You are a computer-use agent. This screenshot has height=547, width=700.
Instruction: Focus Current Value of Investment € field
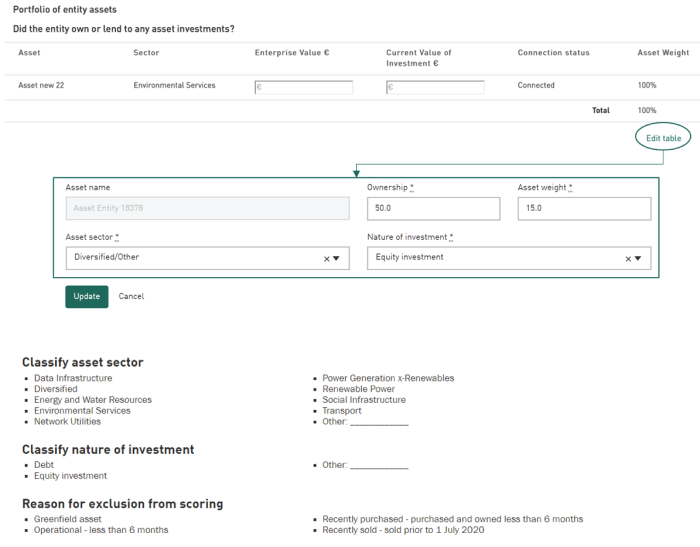click(435, 87)
